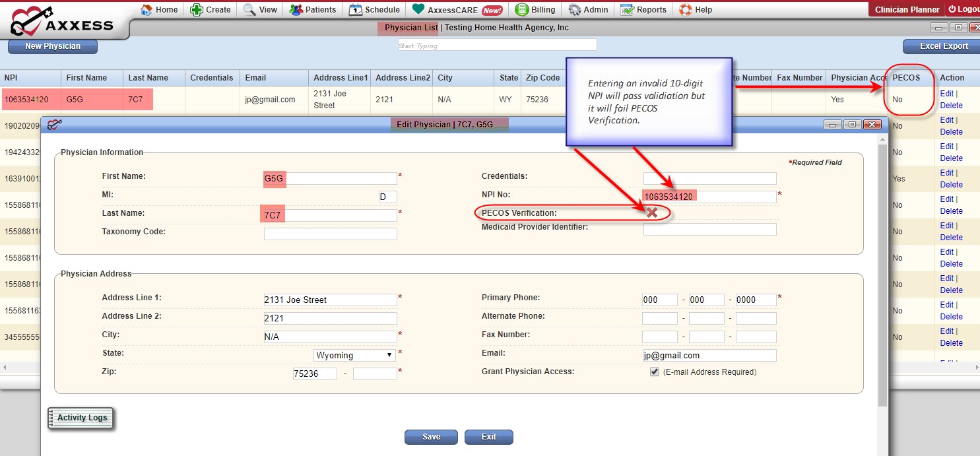Open the Reports menu
Screen dimensions: 980x456
(x=643, y=10)
